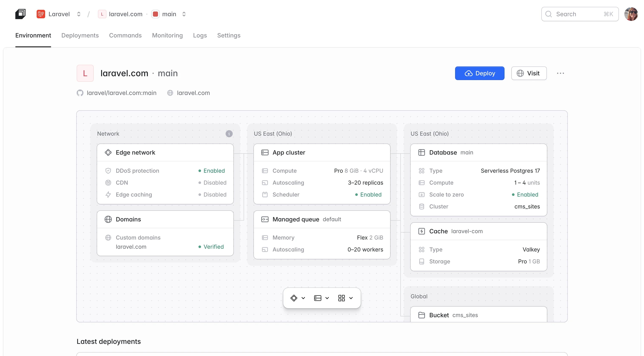Click Database Type grid icon
Screen dimensions: 644x356
[421, 171]
